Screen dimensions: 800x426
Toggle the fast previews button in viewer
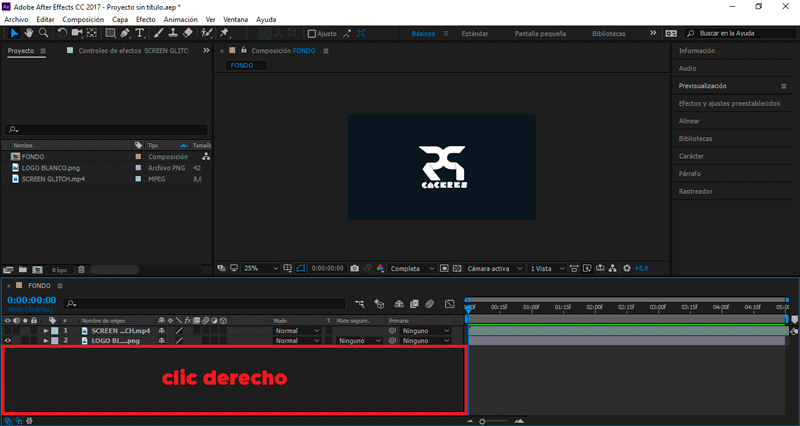587,268
